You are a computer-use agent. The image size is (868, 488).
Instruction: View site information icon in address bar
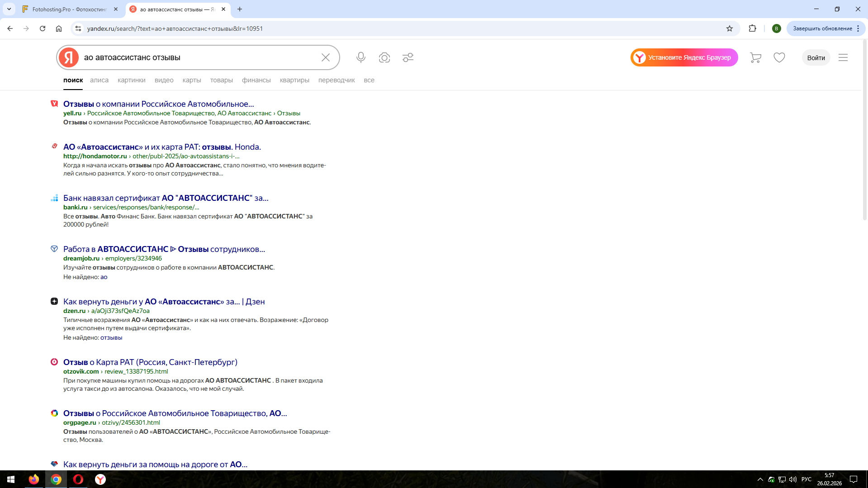coord(78,28)
